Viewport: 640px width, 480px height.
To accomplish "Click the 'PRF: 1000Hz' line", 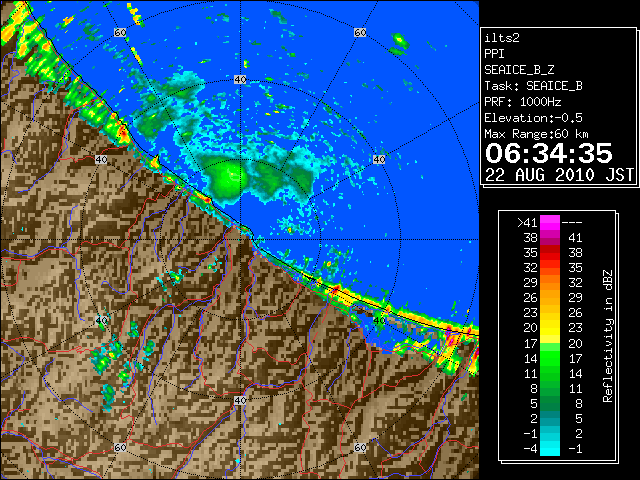I will tap(523, 102).
